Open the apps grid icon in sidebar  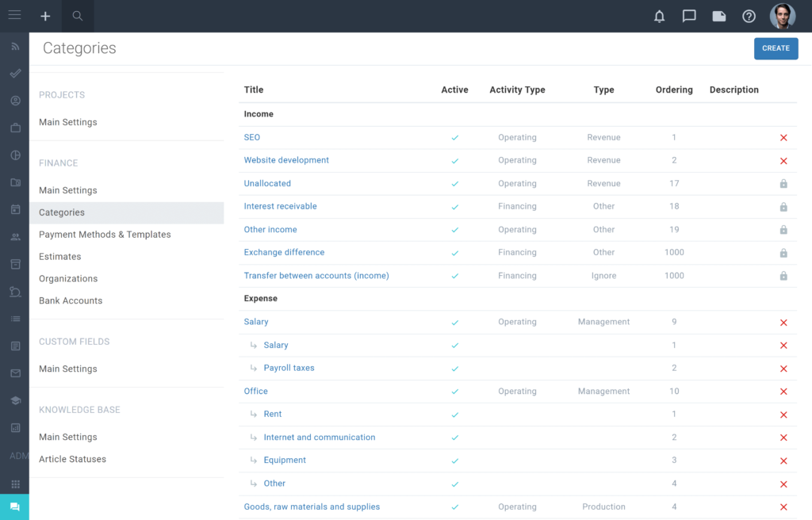(x=16, y=484)
